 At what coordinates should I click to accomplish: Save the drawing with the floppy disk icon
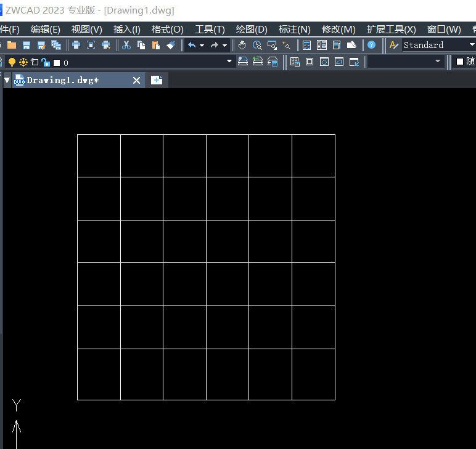click(27, 45)
